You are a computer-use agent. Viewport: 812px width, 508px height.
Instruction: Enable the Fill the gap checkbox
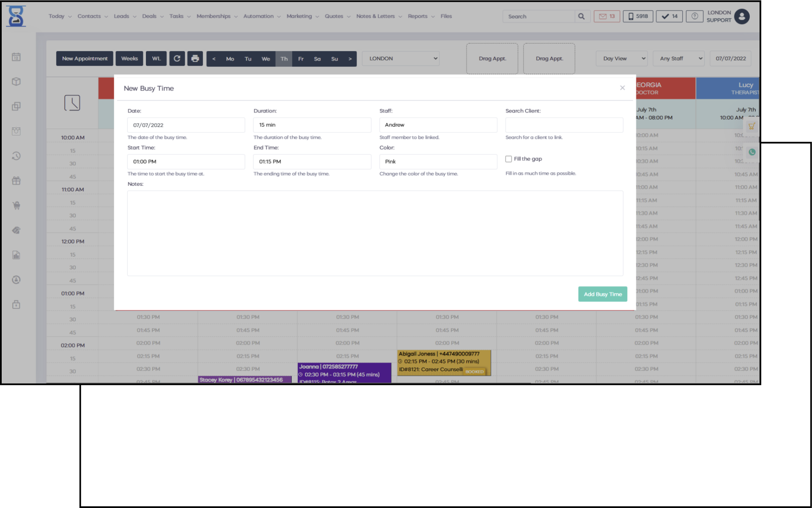pos(508,159)
